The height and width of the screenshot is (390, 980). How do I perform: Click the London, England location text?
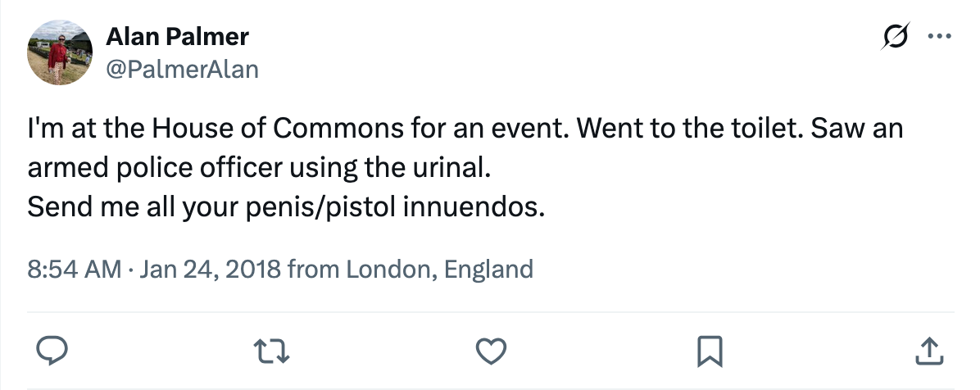point(439,269)
